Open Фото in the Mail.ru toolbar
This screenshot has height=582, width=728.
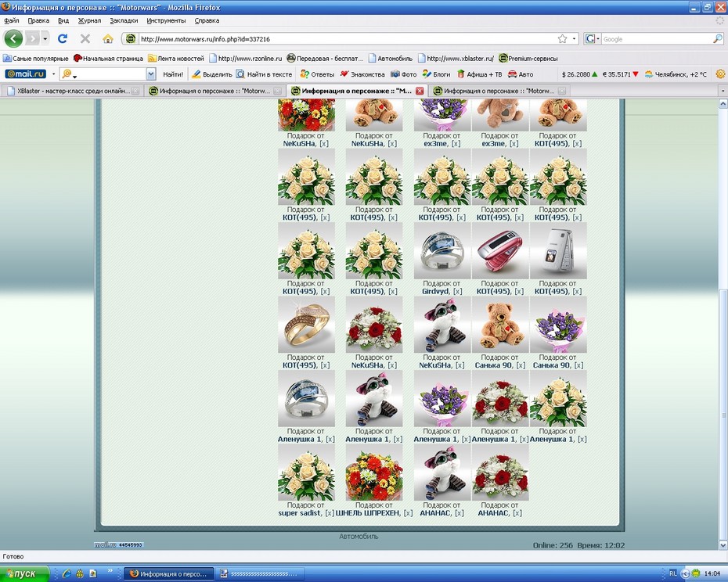click(x=403, y=74)
